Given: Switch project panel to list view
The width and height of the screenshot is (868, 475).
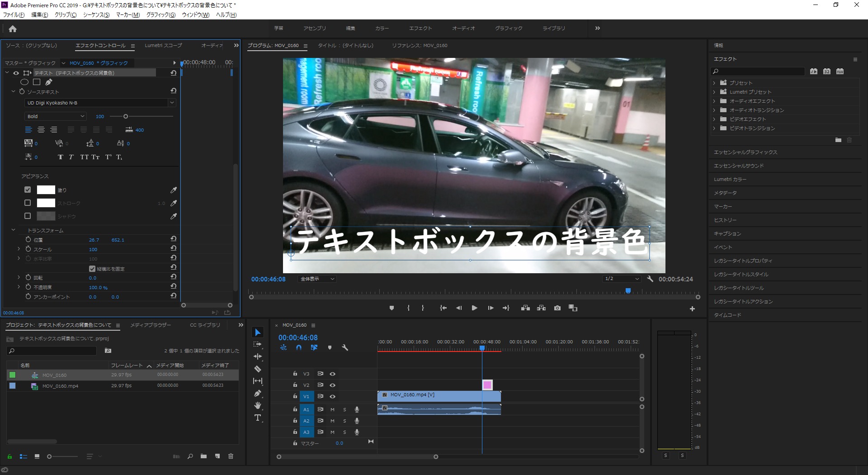Looking at the screenshot, I should tap(24, 456).
